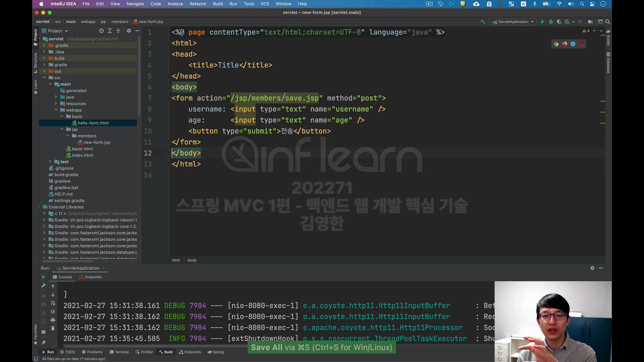This screenshot has width=644, height=362.
Task: Open page in Chrome browser icon
Action: coord(556,44)
